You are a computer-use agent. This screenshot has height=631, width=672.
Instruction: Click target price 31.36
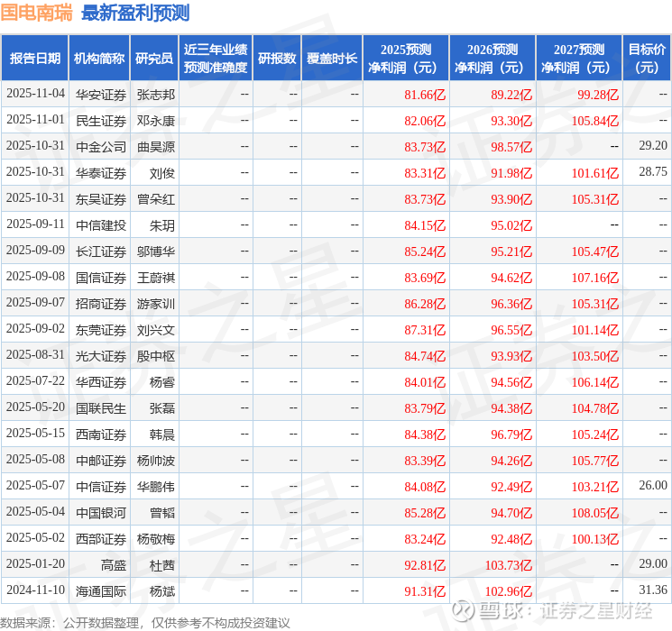tap(653, 590)
